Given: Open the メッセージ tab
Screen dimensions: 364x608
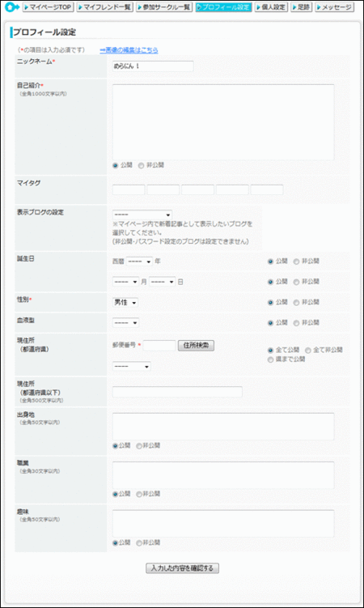Looking at the screenshot, I should click(x=335, y=7).
